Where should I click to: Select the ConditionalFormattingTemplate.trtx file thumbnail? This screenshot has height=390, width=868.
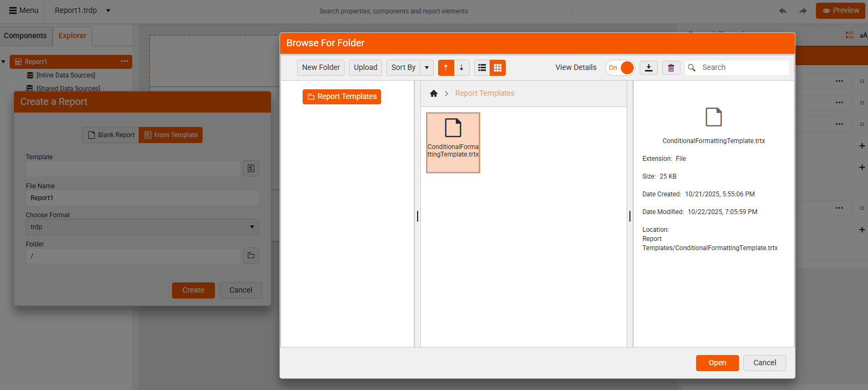[x=453, y=143]
